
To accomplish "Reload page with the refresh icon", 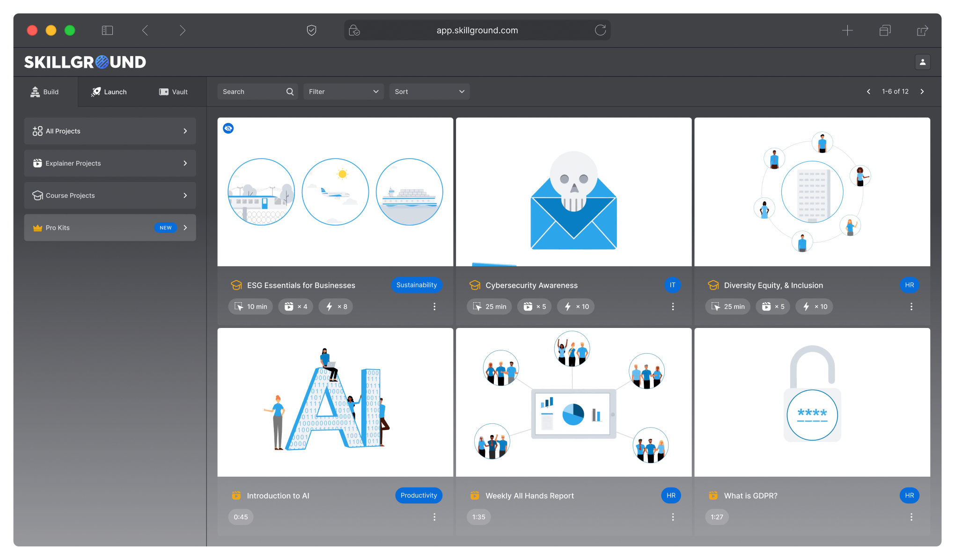I will pyautogui.click(x=600, y=30).
